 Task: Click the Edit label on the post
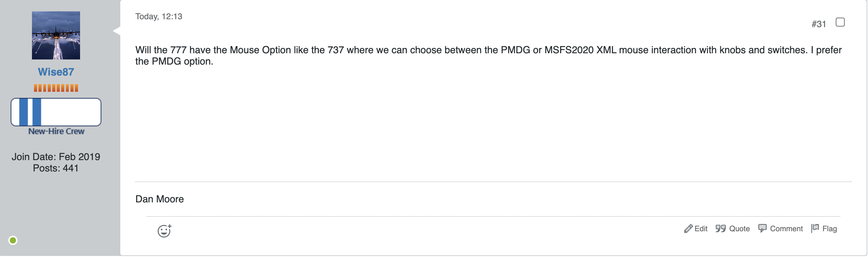pos(701,229)
